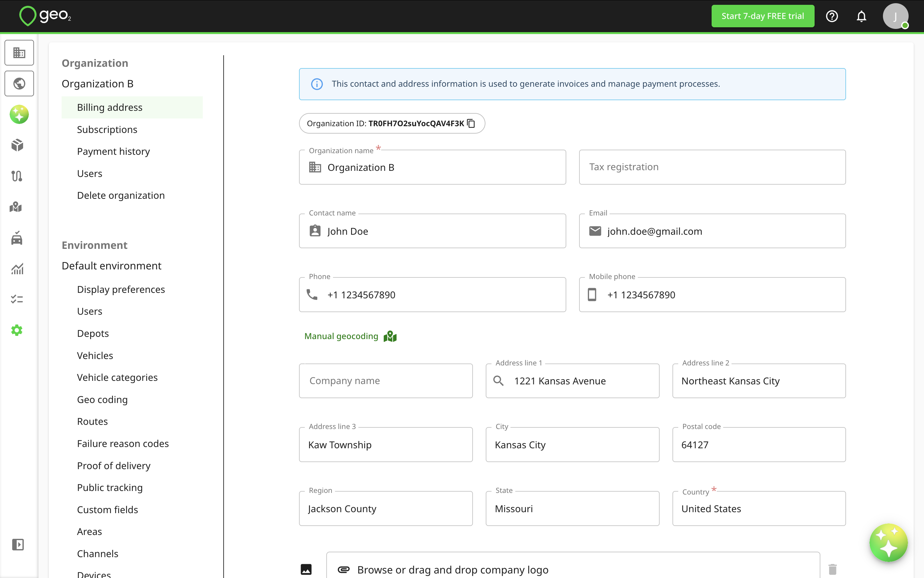Click the Organization B heading
924x578 pixels.
pyautogui.click(x=98, y=84)
